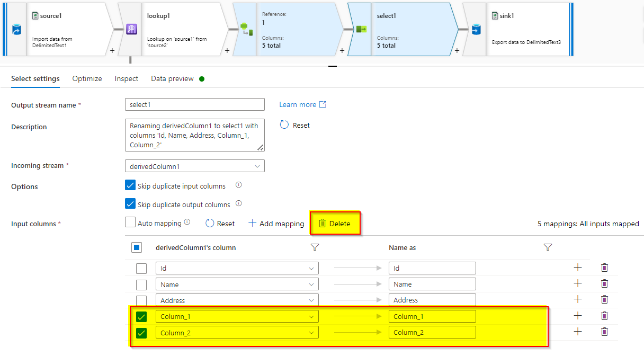Image resolution: width=644 pixels, height=356 pixels.
Task: Add transformation after select1 plus sign
Action: coord(457,51)
